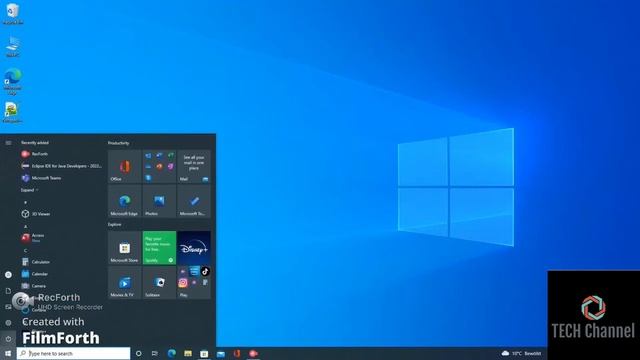Open the Movies & TV tile
Screen dimensions: 640x360
click(124, 282)
